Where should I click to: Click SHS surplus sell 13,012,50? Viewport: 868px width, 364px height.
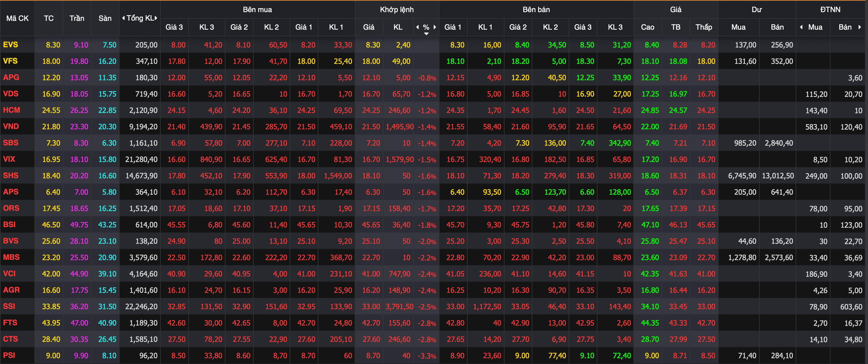point(778,176)
